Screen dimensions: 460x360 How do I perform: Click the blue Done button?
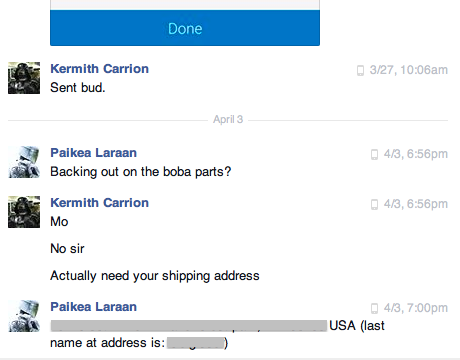coord(185,28)
